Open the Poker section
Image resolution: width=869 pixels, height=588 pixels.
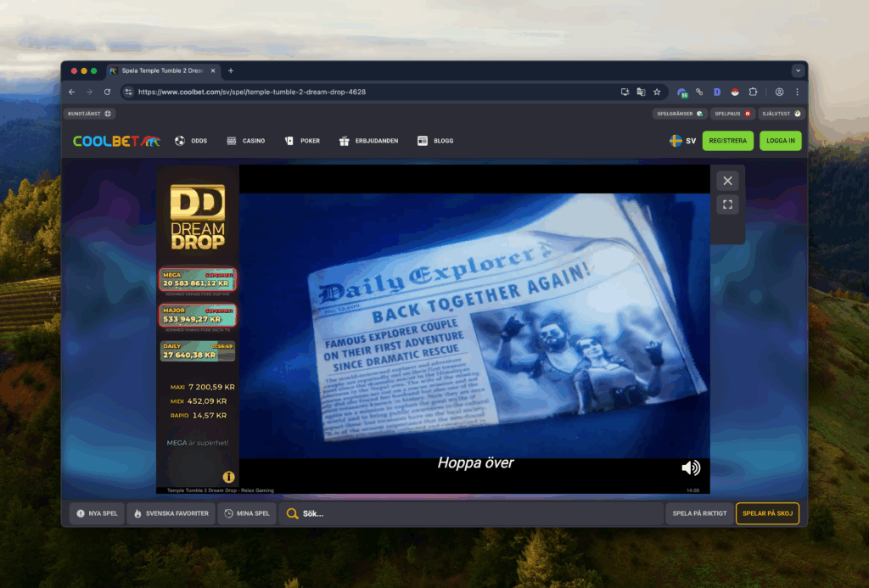tap(302, 141)
